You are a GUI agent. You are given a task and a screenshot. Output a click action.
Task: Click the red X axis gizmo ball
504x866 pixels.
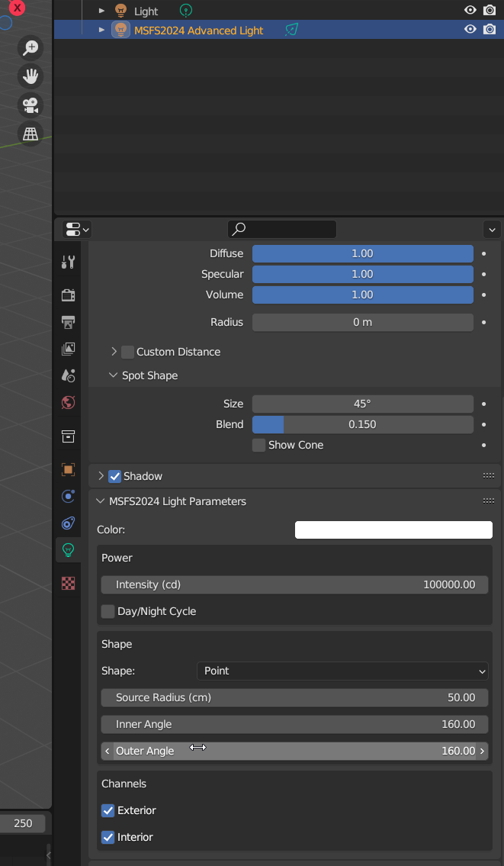point(17,7)
